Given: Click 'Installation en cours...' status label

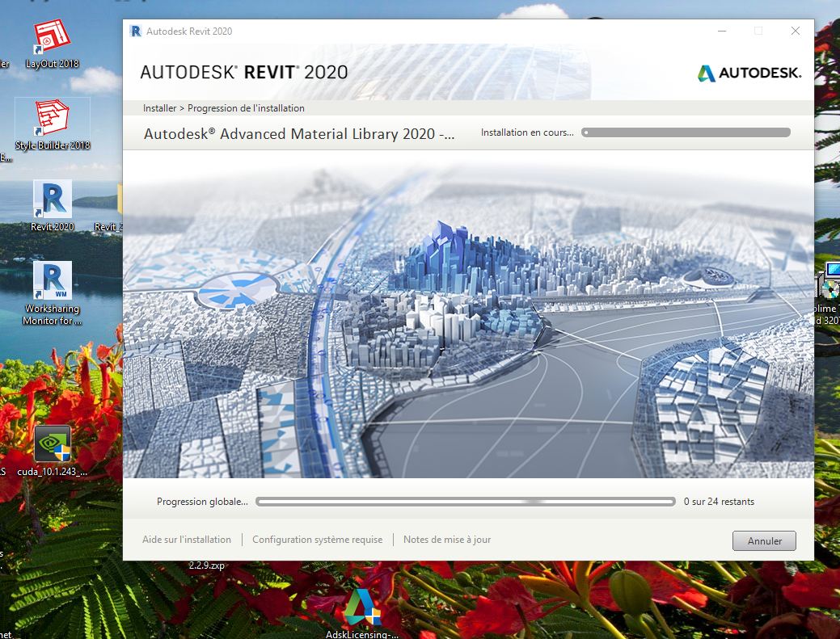Looking at the screenshot, I should point(527,132).
